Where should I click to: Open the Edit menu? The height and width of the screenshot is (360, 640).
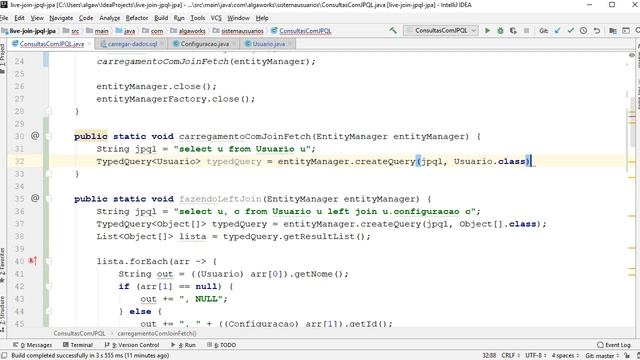(x=19, y=18)
